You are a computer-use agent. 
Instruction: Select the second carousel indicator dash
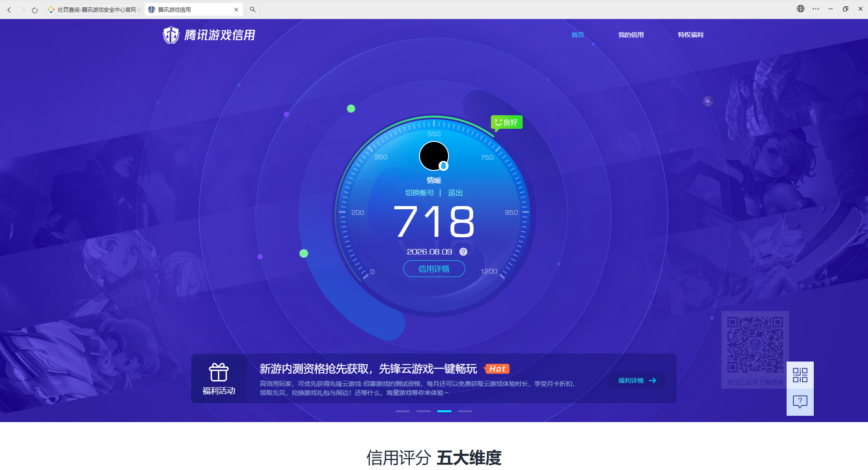[x=424, y=411]
